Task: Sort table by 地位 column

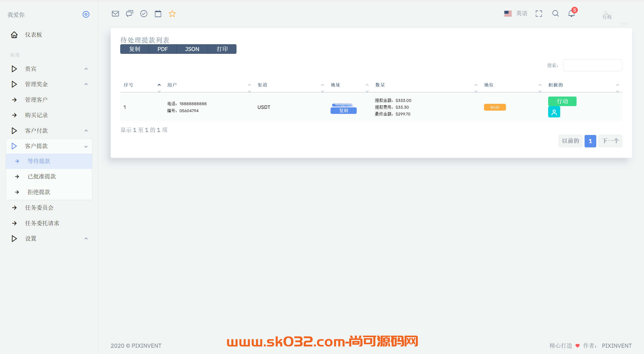Action: [x=513, y=85]
